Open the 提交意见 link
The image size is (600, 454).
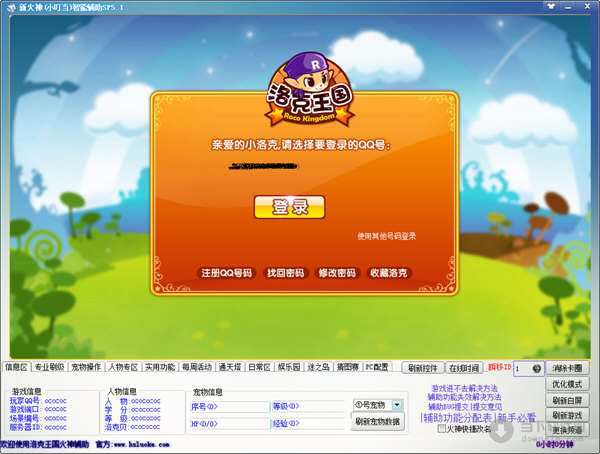(488, 406)
